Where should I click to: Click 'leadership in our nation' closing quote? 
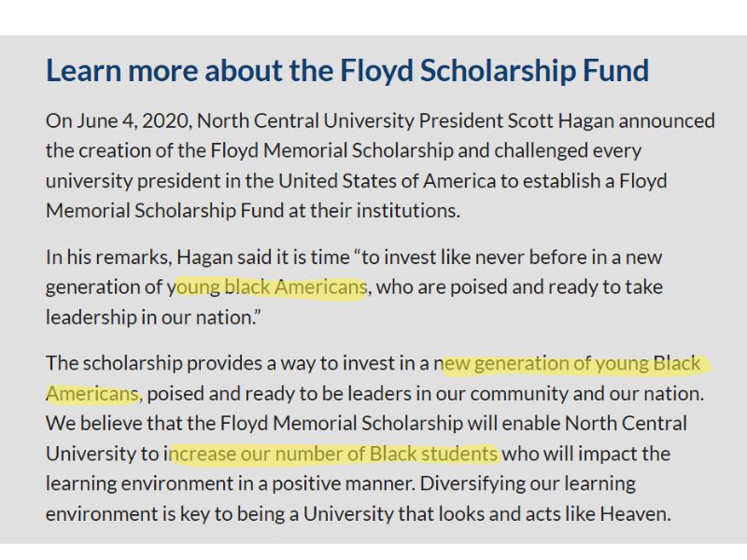153,317
